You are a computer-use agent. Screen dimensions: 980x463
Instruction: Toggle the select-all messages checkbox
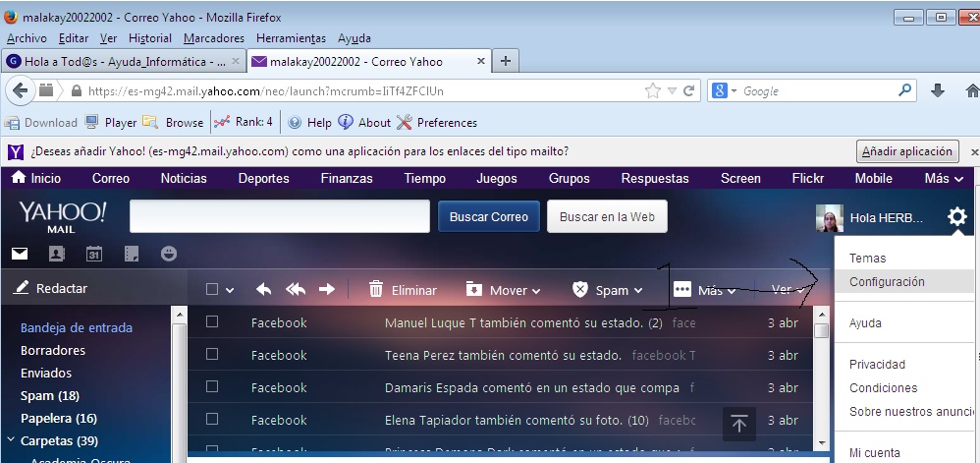click(212, 289)
